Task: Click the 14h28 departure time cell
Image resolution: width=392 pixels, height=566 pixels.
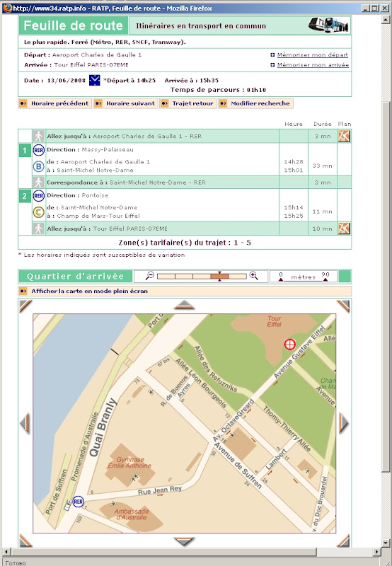Action: click(x=293, y=162)
